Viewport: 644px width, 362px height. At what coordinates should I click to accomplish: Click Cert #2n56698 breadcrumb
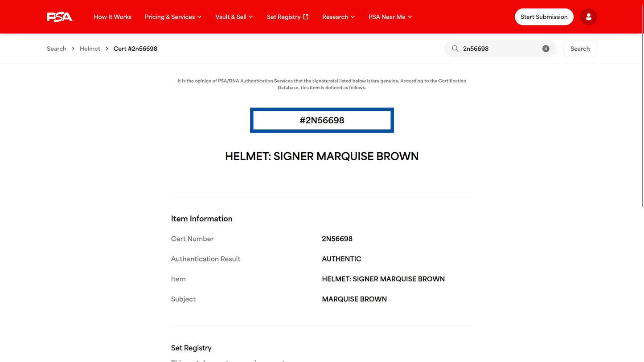135,49
